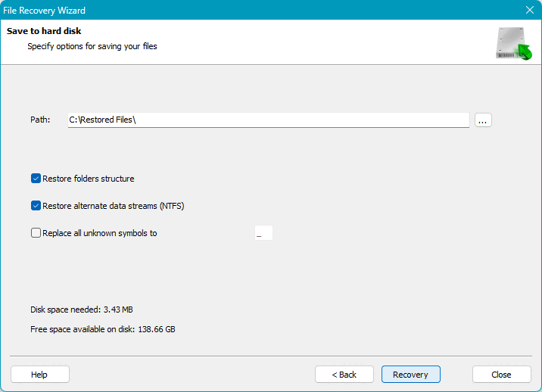Click 'Free space available on disk: 138.66 GB'
This screenshot has width=542, height=392.
103,329
